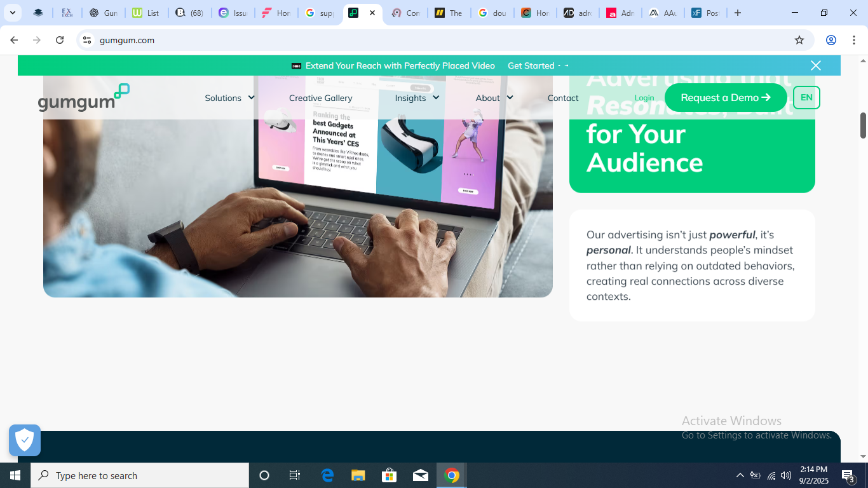Click the laptop hero image
Image resolution: width=868 pixels, height=488 pixels.
[298, 186]
